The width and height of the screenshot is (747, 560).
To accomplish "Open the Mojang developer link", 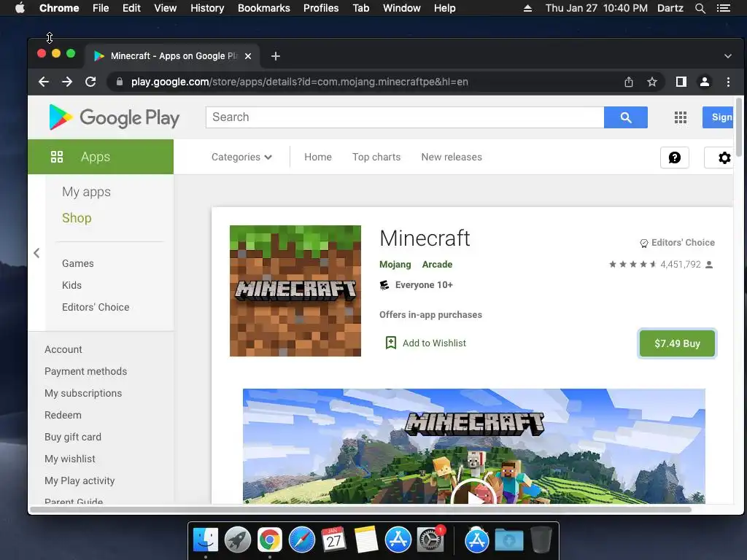I will (395, 264).
